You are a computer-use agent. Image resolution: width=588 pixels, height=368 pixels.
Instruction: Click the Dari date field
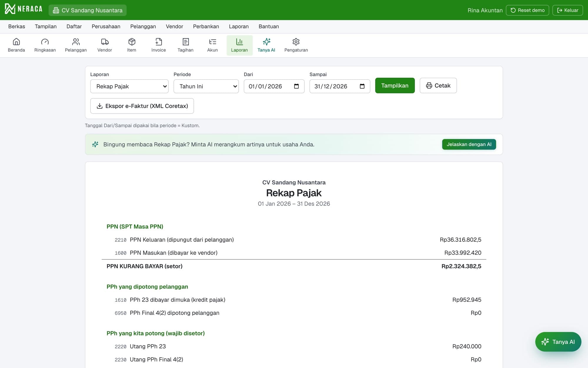(274, 86)
